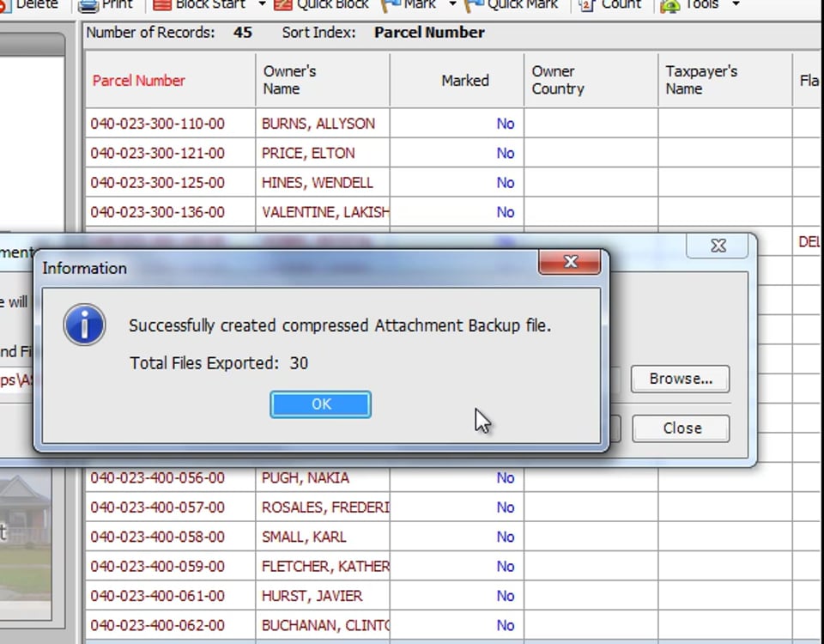Click the Delete toolbar button
This screenshot has width=824, height=644.
[29, 5]
